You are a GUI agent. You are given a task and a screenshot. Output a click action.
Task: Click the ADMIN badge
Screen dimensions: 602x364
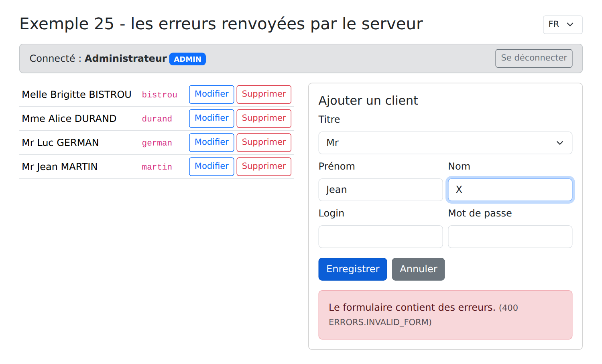(187, 59)
